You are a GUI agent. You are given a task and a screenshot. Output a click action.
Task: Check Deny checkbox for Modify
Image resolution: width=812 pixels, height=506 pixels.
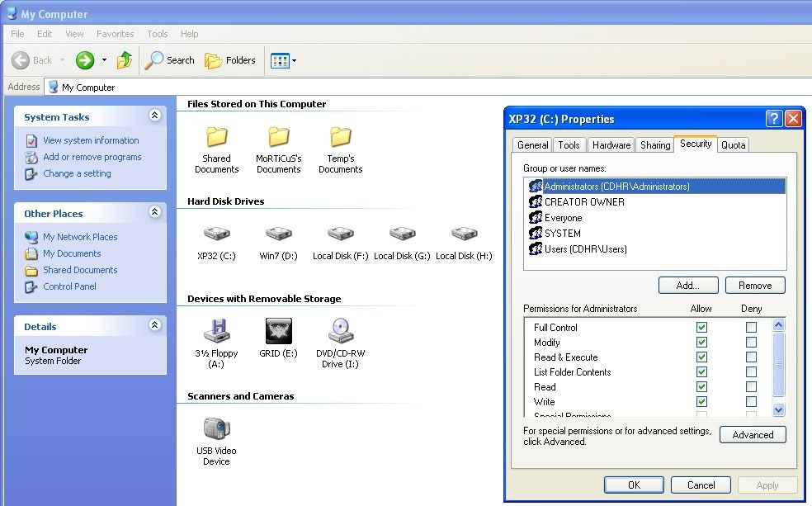point(751,343)
